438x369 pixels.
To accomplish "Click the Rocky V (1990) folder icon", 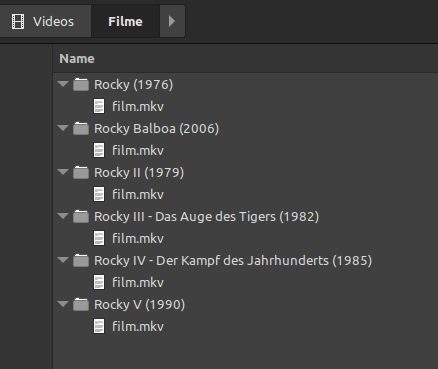I will pos(81,304).
